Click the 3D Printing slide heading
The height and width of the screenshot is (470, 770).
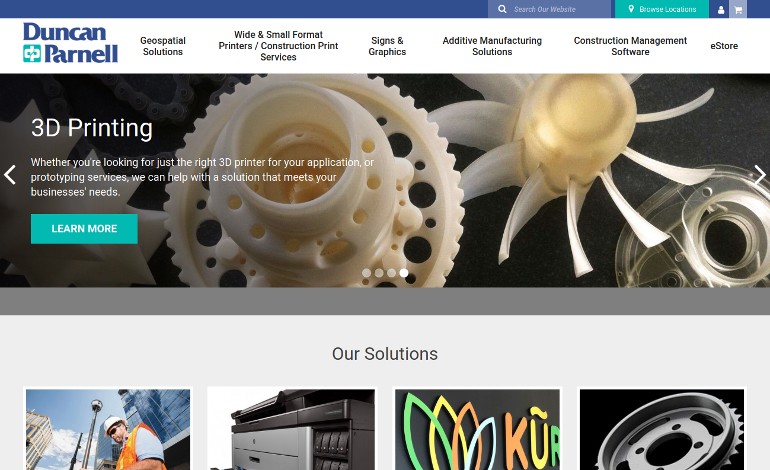[92, 128]
